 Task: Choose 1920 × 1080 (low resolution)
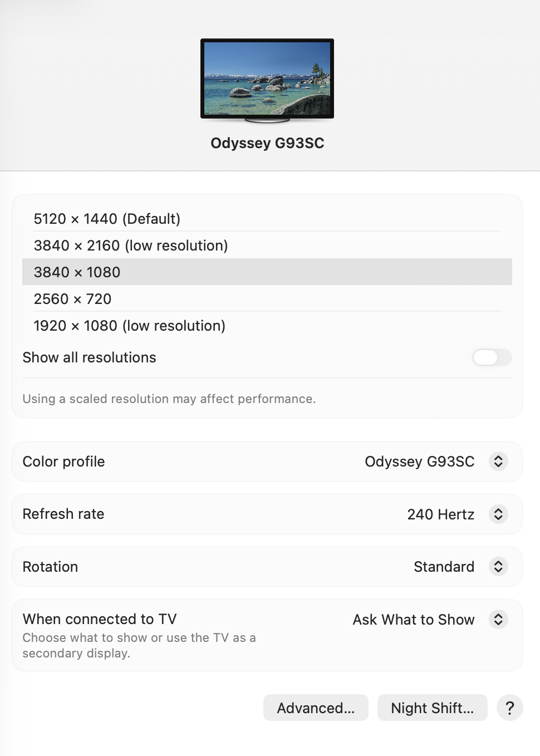click(267, 326)
